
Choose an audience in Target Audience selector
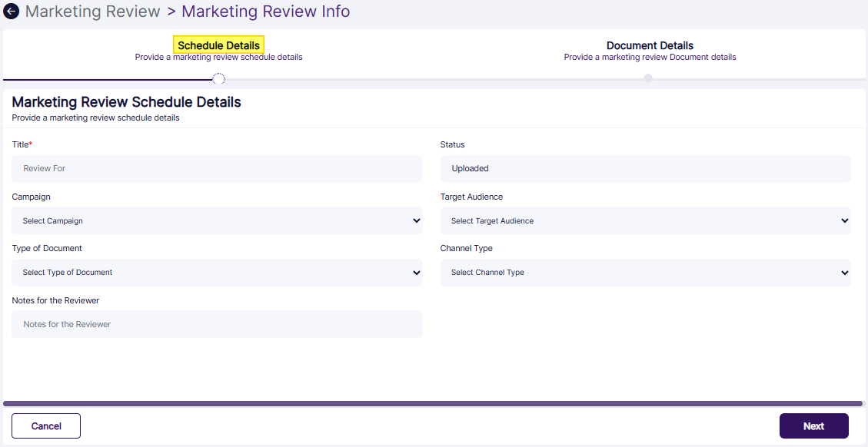pos(646,220)
